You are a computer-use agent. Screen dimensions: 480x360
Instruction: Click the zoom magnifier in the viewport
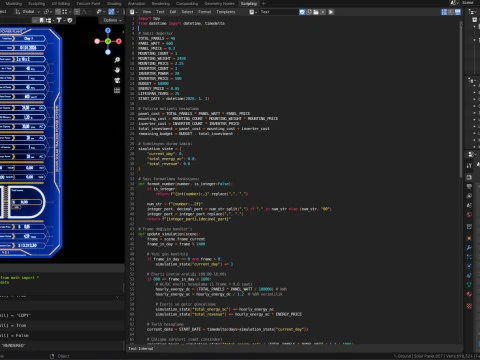point(117,60)
